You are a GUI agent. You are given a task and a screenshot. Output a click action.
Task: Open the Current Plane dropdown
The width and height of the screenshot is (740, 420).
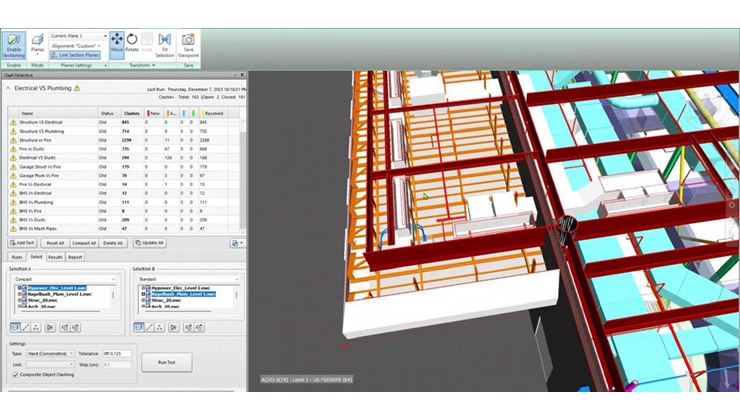point(78,35)
